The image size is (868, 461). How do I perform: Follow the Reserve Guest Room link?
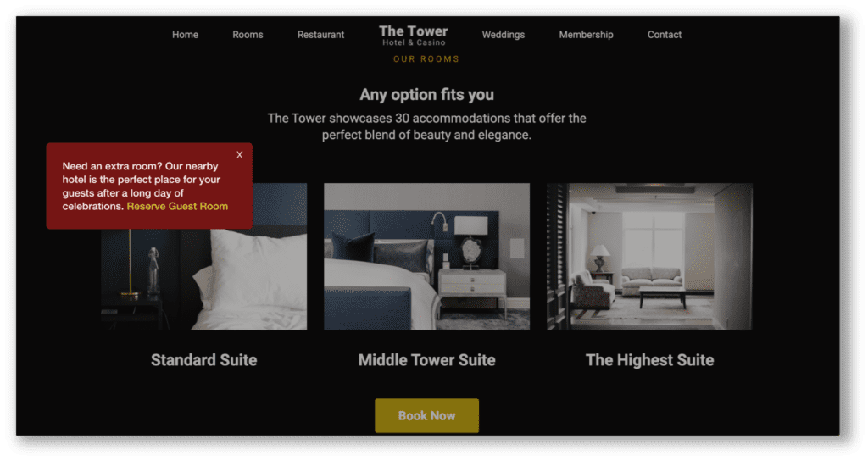(177, 207)
